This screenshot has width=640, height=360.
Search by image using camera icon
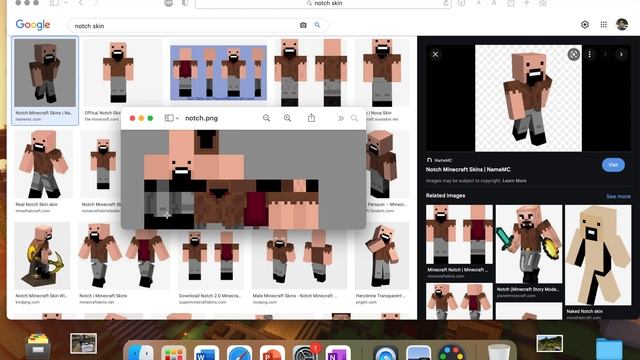[303, 25]
